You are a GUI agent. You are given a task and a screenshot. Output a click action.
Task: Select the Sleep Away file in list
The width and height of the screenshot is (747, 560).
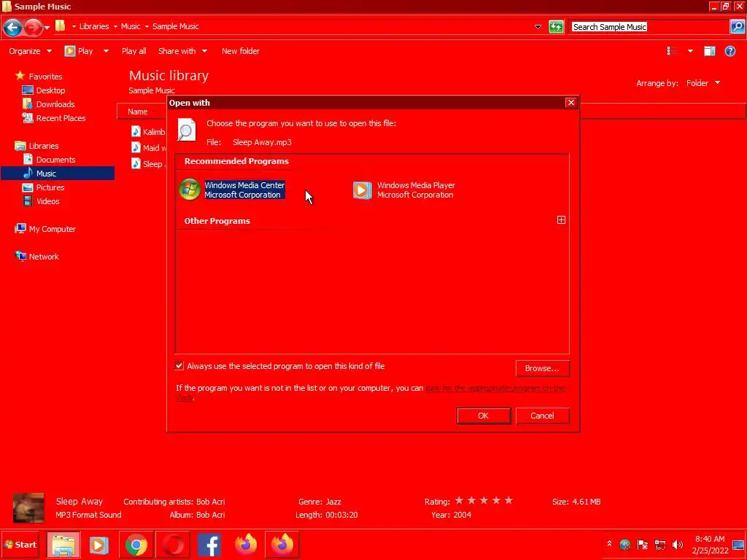pos(148,164)
